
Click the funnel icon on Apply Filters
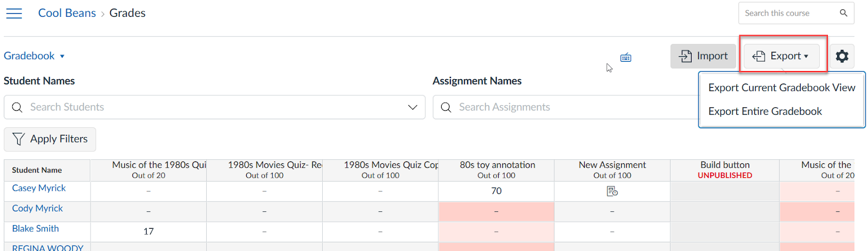18,139
